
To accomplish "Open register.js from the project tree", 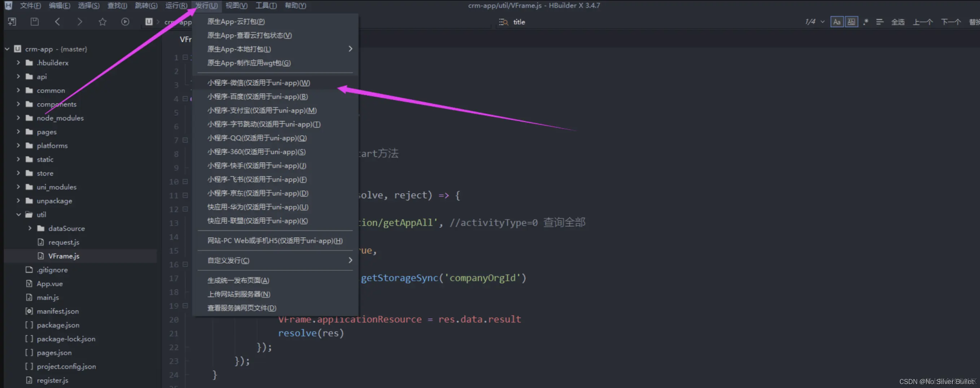I will pyautogui.click(x=52, y=380).
